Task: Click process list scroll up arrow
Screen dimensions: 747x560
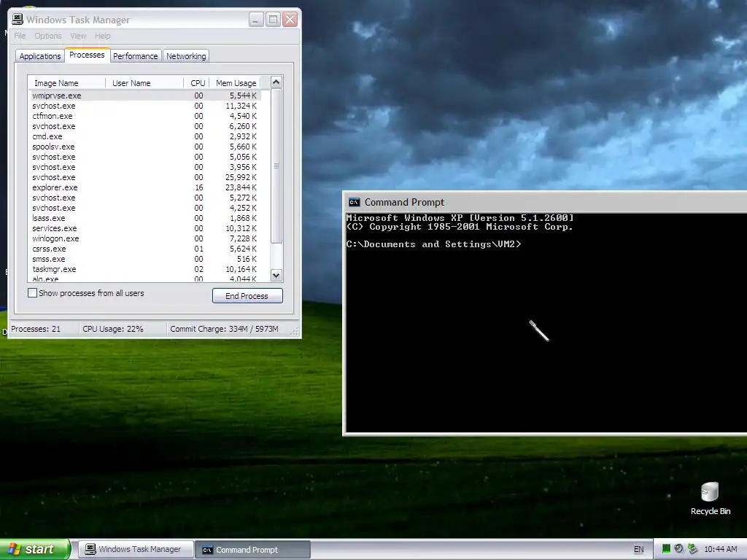Action: pos(276,82)
